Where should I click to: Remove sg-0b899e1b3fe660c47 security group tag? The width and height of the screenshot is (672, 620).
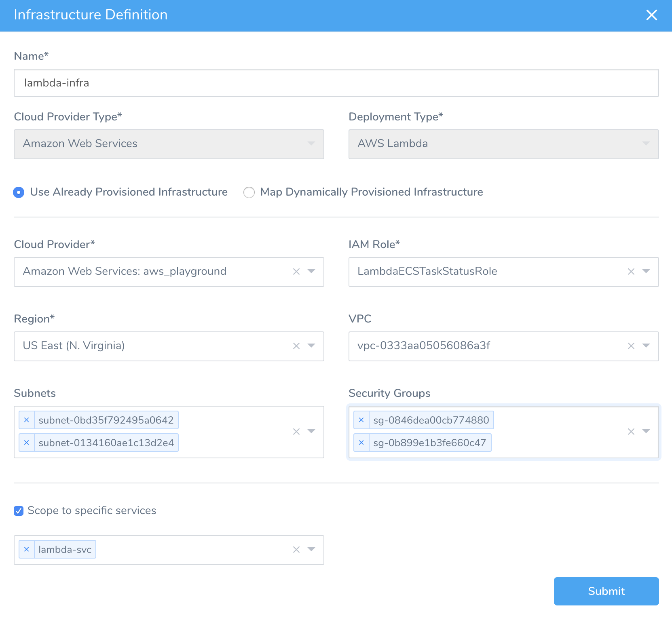[x=361, y=443]
